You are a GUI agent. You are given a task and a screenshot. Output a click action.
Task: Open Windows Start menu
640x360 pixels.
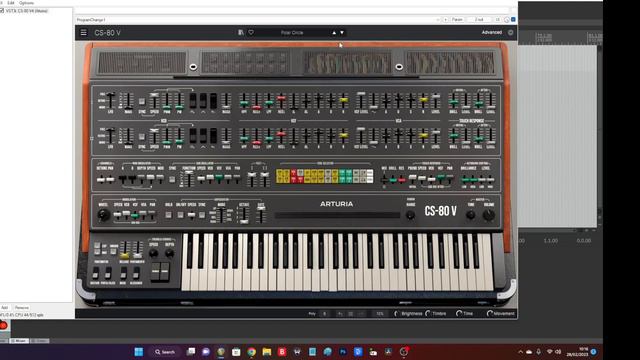click(139, 352)
